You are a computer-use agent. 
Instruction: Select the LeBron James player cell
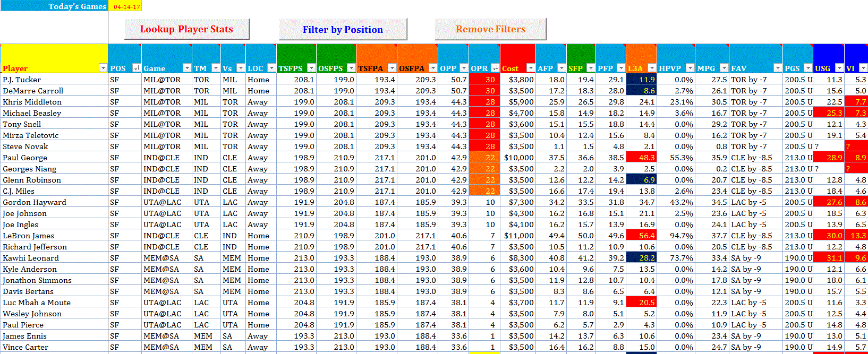click(54, 236)
